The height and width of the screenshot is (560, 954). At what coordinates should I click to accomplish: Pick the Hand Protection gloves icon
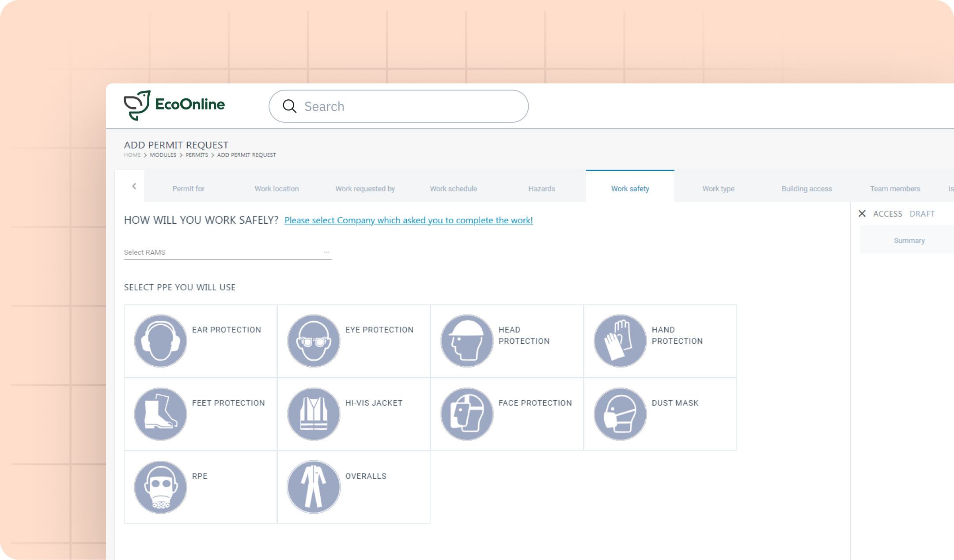coord(620,341)
